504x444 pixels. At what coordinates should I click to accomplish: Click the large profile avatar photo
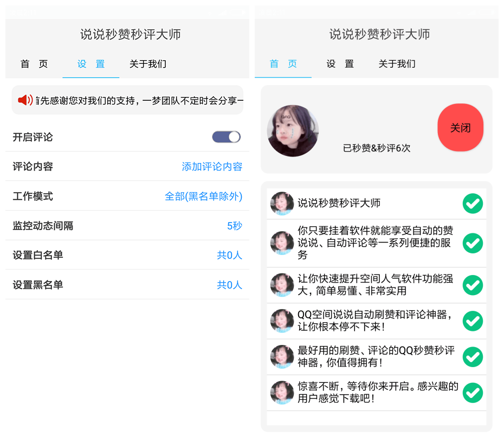point(293,130)
